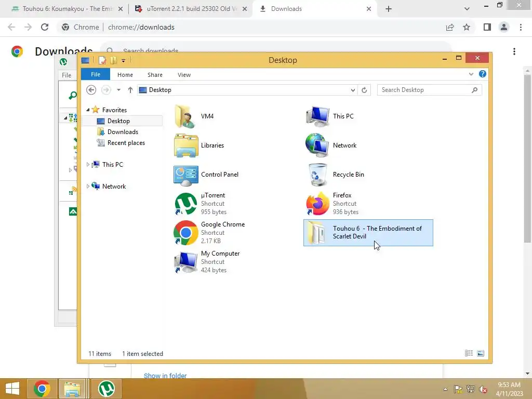Open File Explorer from the taskbar
The image size is (532, 399).
72,389
